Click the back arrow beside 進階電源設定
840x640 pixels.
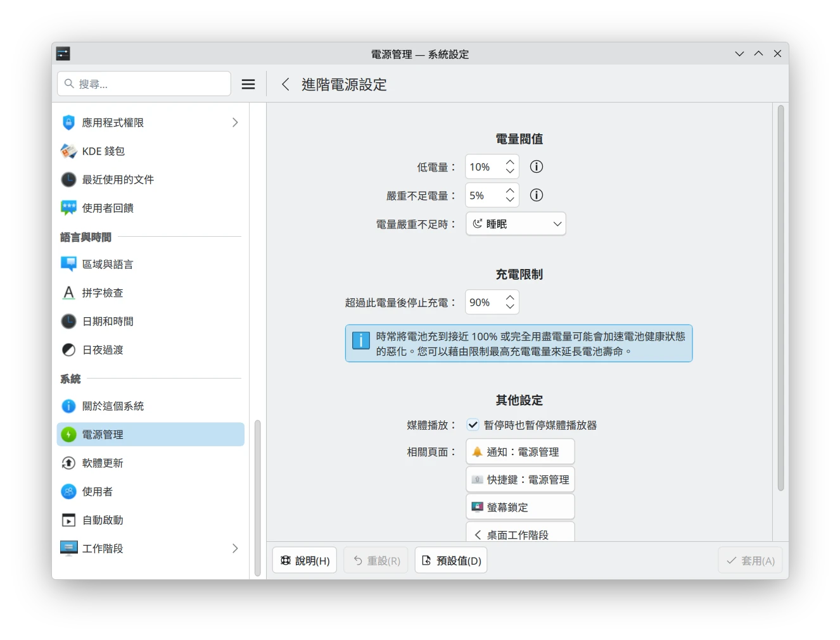(285, 84)
